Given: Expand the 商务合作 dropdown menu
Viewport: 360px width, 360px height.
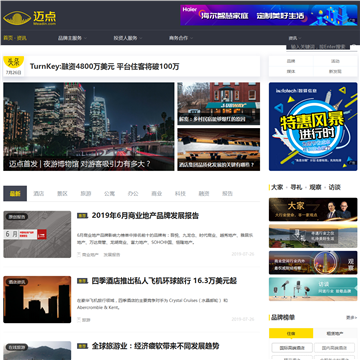Looking at the screenshot, I should (x=181, y=38).
